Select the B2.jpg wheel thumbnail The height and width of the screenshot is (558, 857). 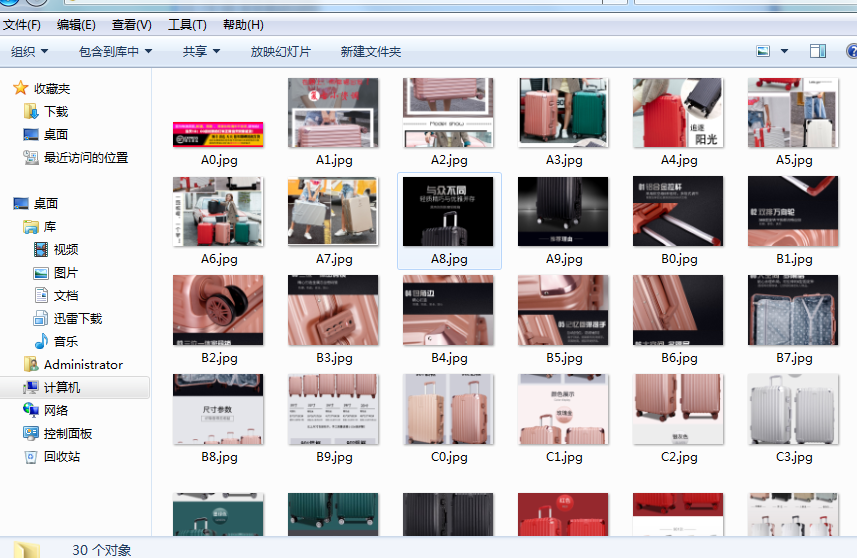218,310
